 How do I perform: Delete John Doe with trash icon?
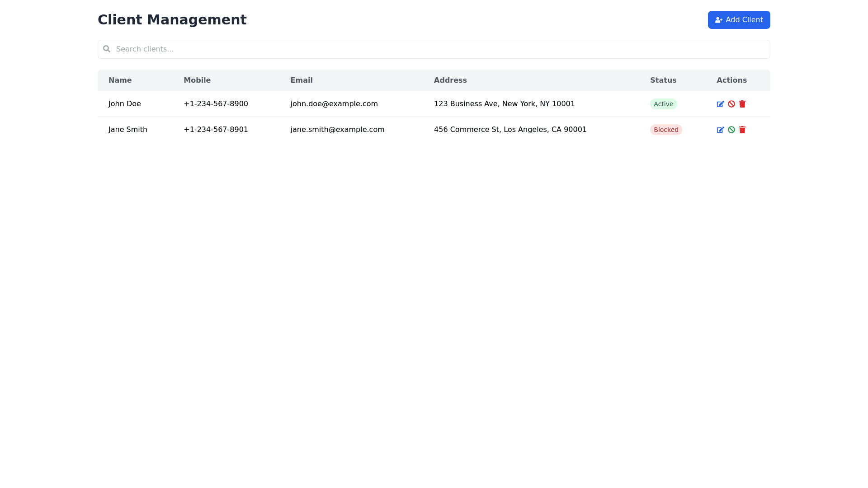(742, 104)
